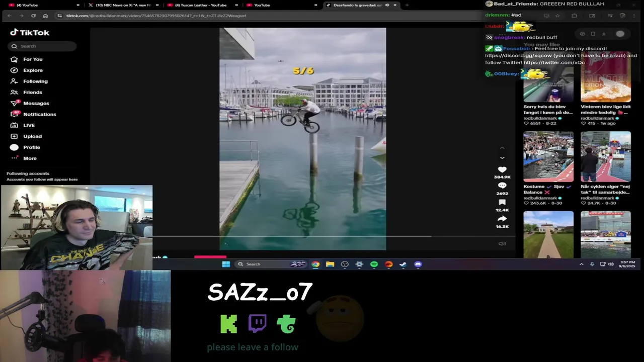Image resolution: width=644 pixels, height=362 pixels.
Task: Click the Windows taskbar Search box
Action: pos(272,264)
